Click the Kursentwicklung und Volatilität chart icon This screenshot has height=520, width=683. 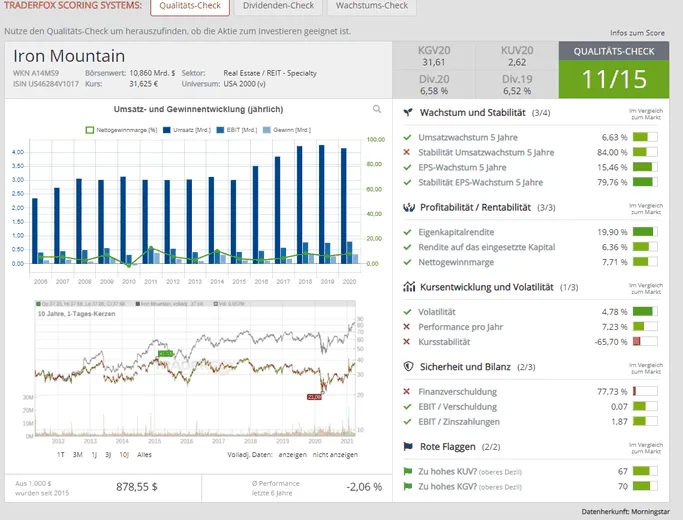[409, 287]
